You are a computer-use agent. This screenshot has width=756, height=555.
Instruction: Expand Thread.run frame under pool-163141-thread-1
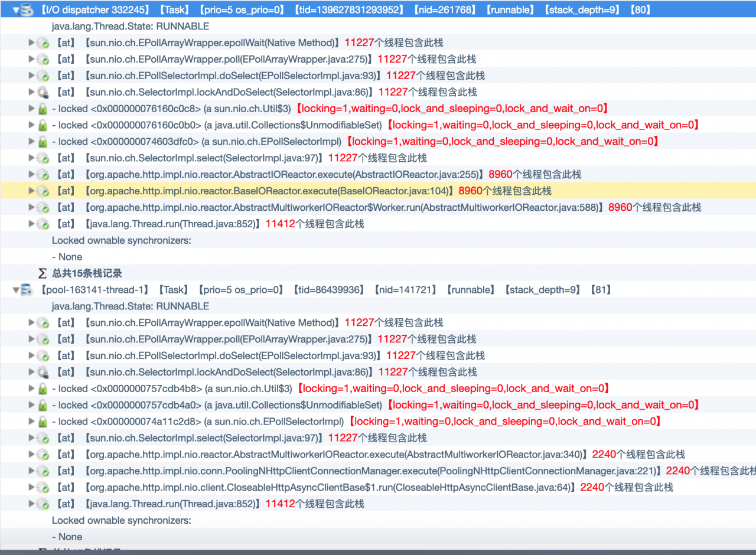31,504
